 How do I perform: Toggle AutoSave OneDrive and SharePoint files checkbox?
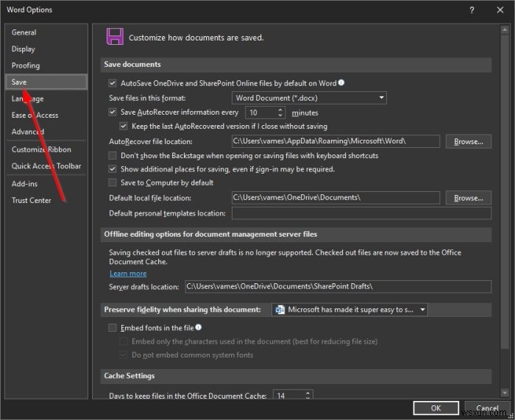(113, 83)
